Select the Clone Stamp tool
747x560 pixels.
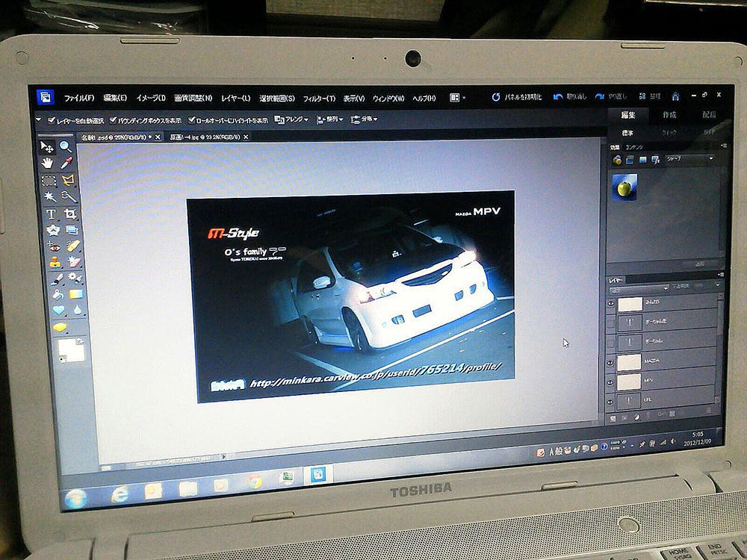(x=55, y=262)
